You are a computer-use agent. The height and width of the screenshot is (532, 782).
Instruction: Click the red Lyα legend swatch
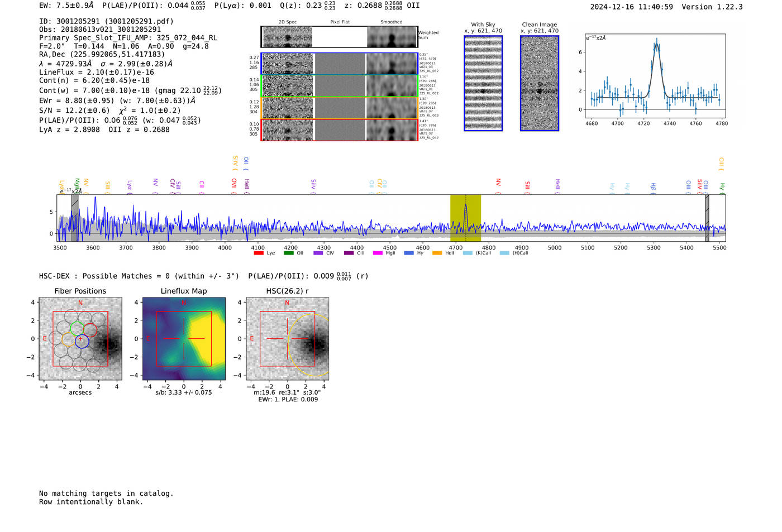tap(258, 253)
